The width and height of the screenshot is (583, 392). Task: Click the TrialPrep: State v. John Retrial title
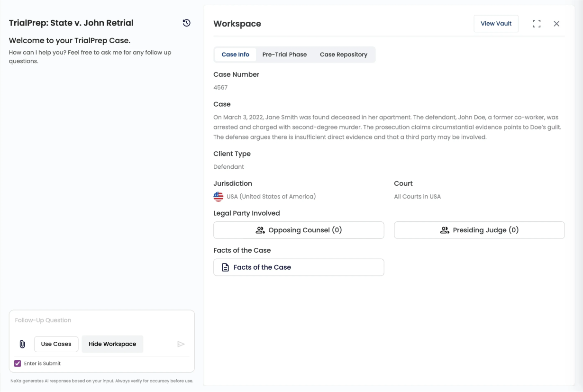[x=71, y=23]
